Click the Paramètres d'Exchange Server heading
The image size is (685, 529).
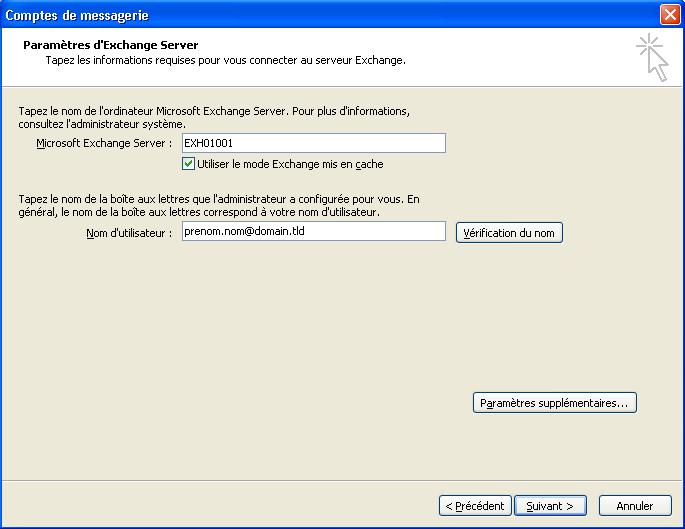tap(111, 45)
